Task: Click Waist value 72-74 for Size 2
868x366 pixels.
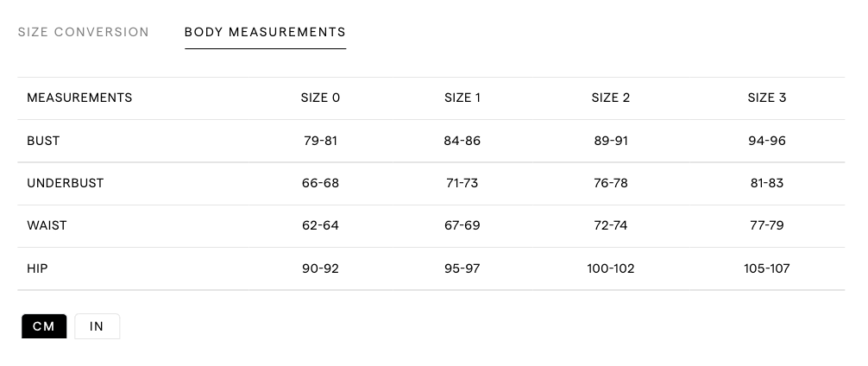Action: pyautogui.click(x=611, y=225)
